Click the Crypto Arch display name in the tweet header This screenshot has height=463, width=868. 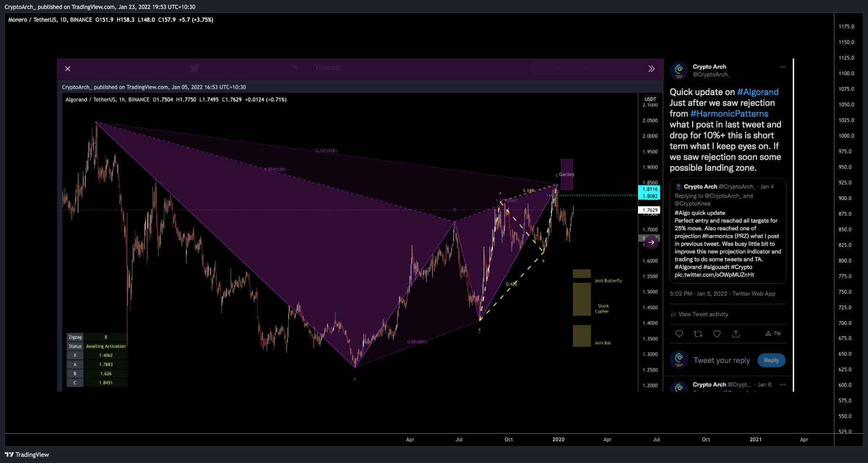tap(709, 67)
